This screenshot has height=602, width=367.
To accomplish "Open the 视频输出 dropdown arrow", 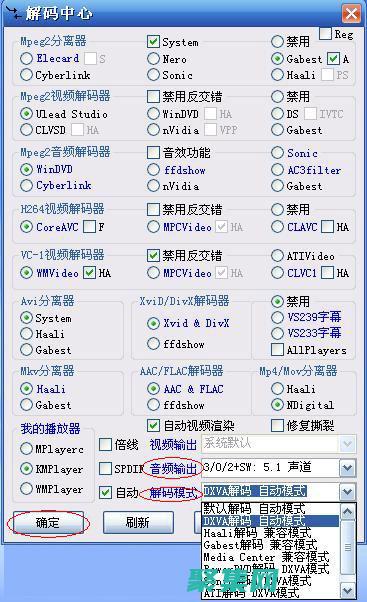I will click(x=347, y=444).
